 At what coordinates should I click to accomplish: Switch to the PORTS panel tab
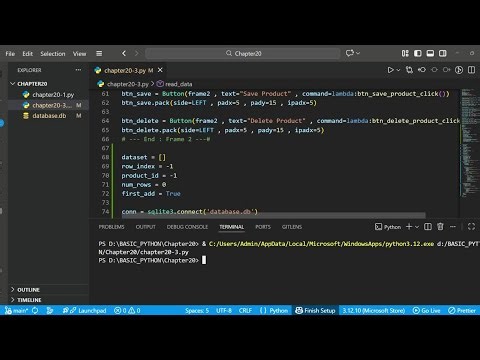coord(263,227)
